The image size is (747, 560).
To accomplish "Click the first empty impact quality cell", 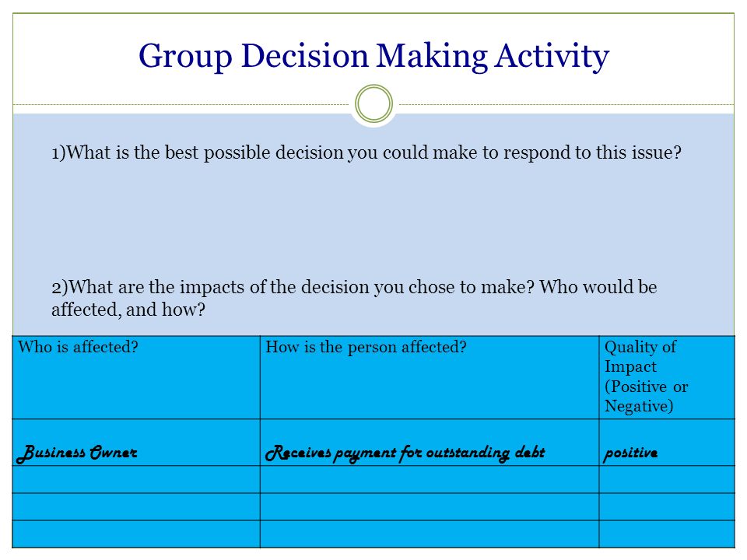I will point(667,480).
